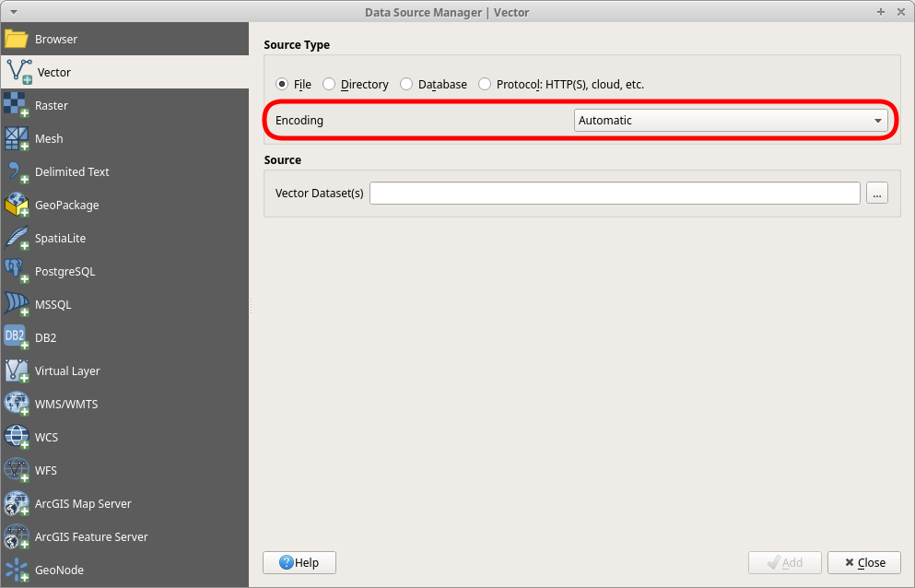The height and width of the screenshot is (588, 915).
Task: Click the Mesh layer icon
Action: click(x=17, y=139)
